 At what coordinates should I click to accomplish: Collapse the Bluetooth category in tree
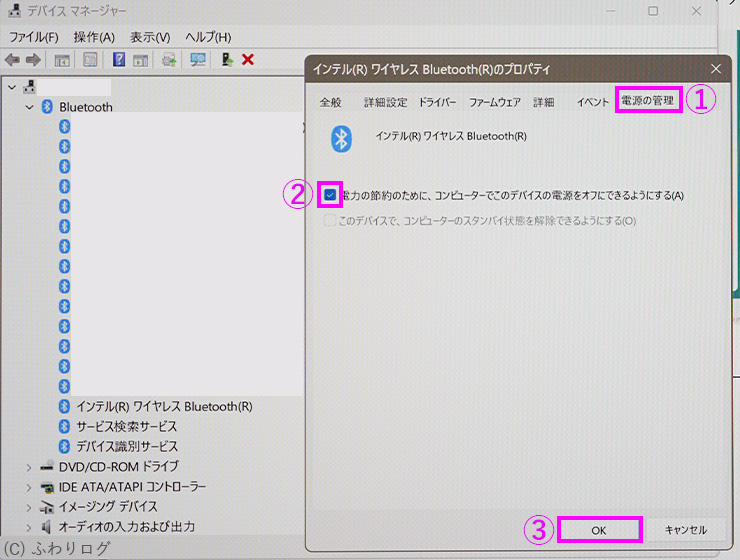pyautogui.click(x=28, y=107)
